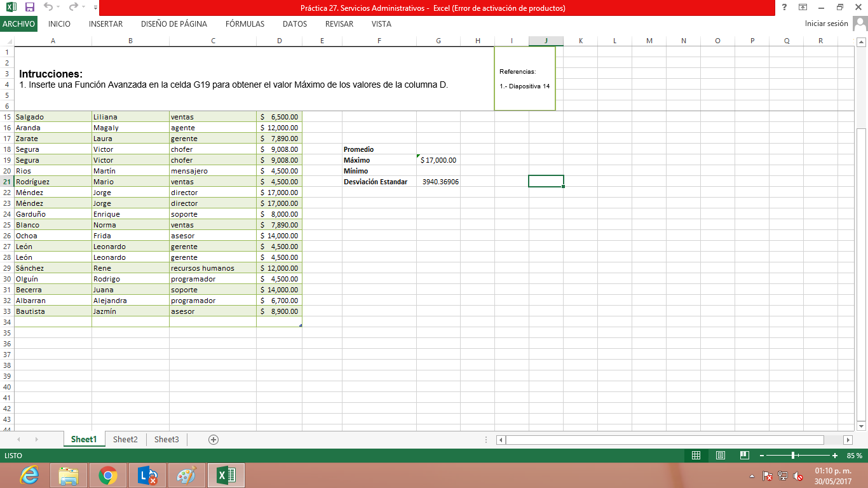Click the zoom slider handle
Screen dimensions: 868x488
[x=794, y=456]
